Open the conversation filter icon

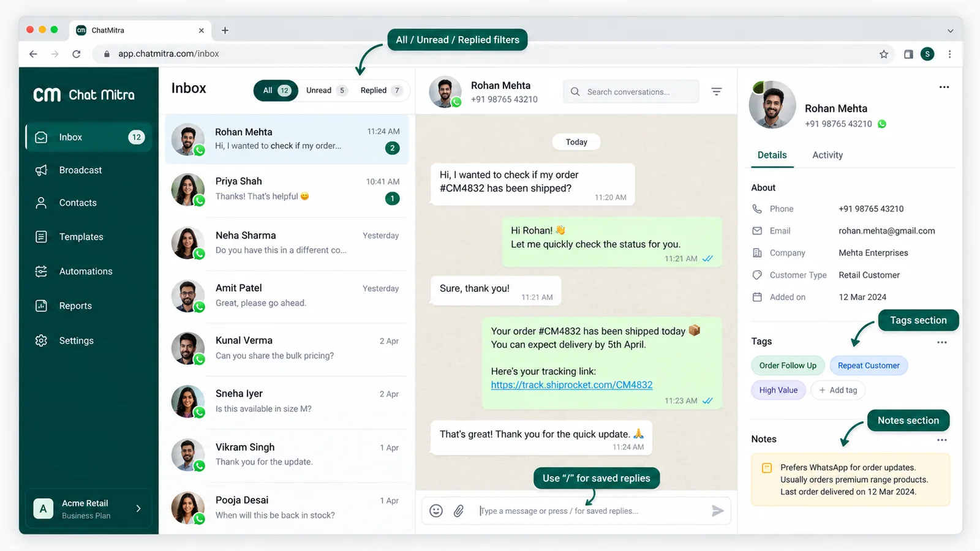click(x=717, y=92)
